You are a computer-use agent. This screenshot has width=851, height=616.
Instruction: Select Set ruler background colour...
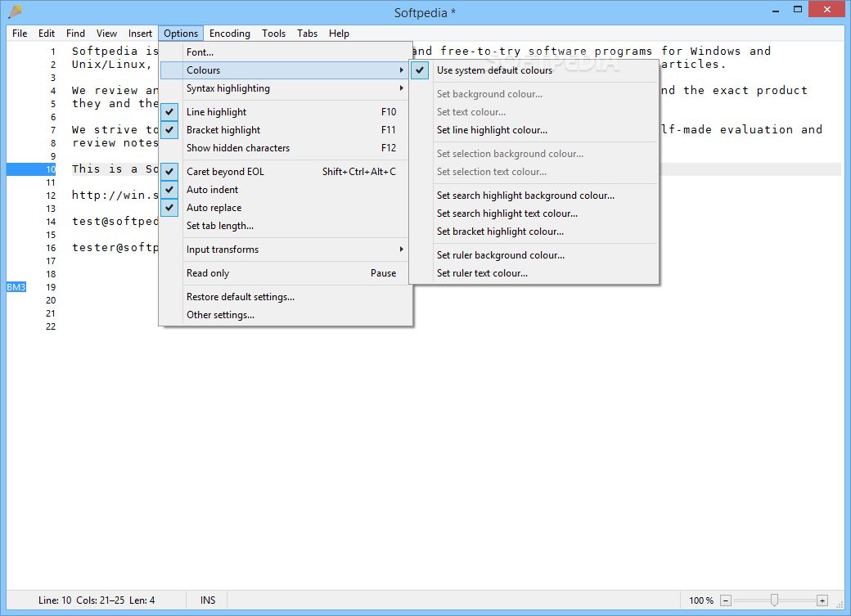[x=534, y=255]
